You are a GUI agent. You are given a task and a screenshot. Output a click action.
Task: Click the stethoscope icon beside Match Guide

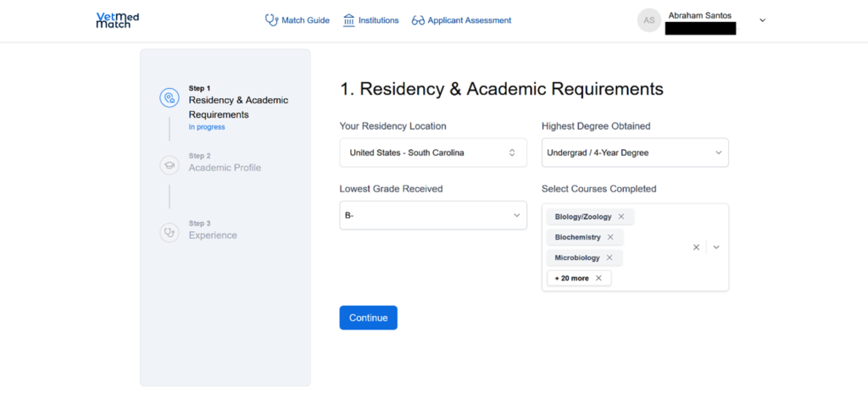[271, 20]
